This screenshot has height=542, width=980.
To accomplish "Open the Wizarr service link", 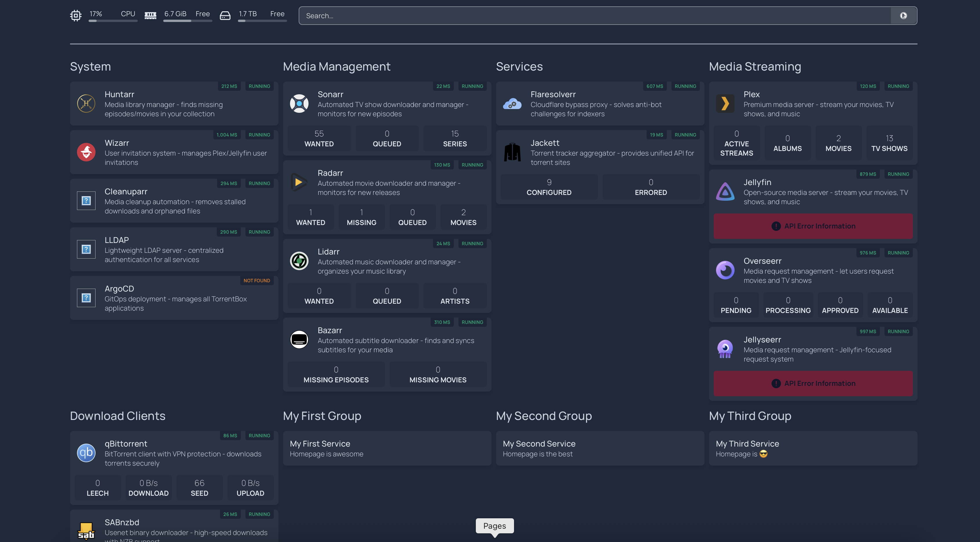I will coord(117,143).
